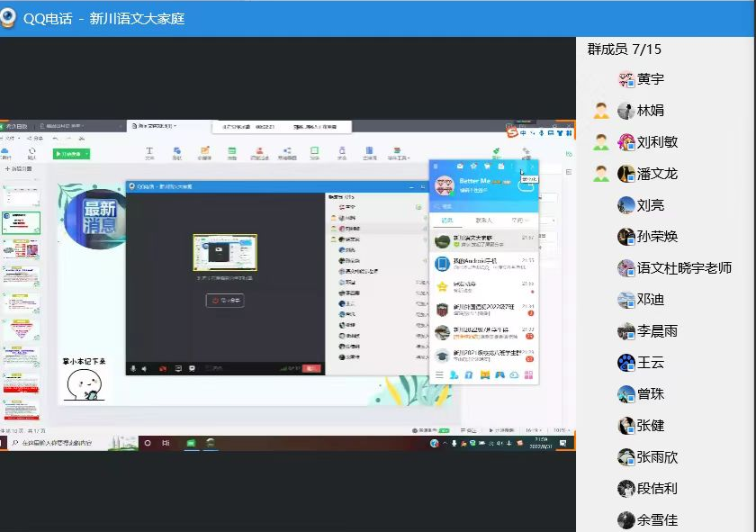Click the status icon beside 潘文龙
Viewport: 756px width, 532px height.
601,174
